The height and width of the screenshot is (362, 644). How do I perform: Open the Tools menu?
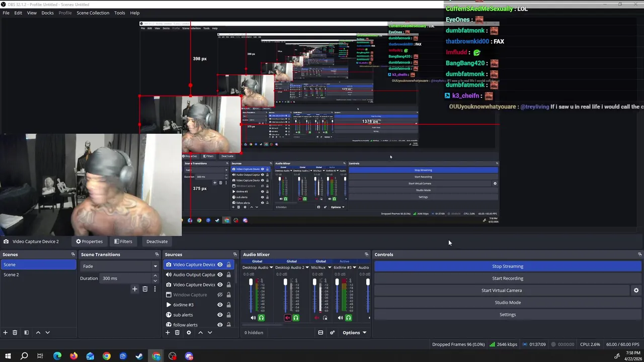[119, 13]
